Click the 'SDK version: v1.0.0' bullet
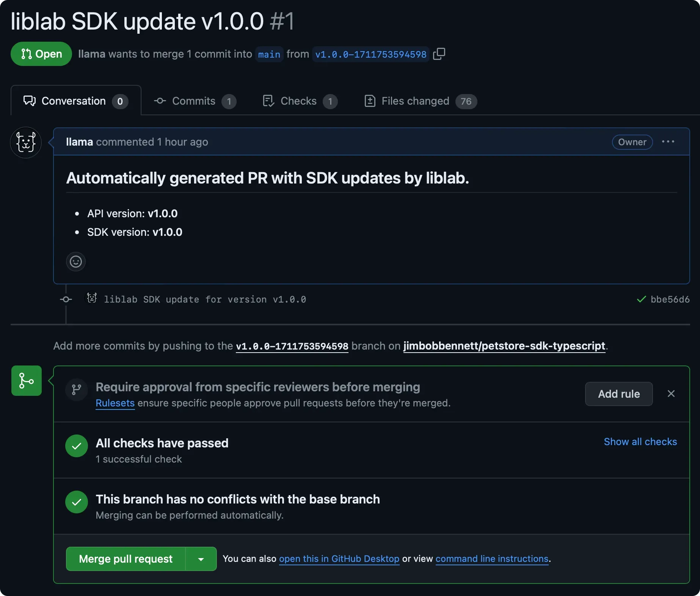The height and width of the screenshot is (596, 700). 135,232
